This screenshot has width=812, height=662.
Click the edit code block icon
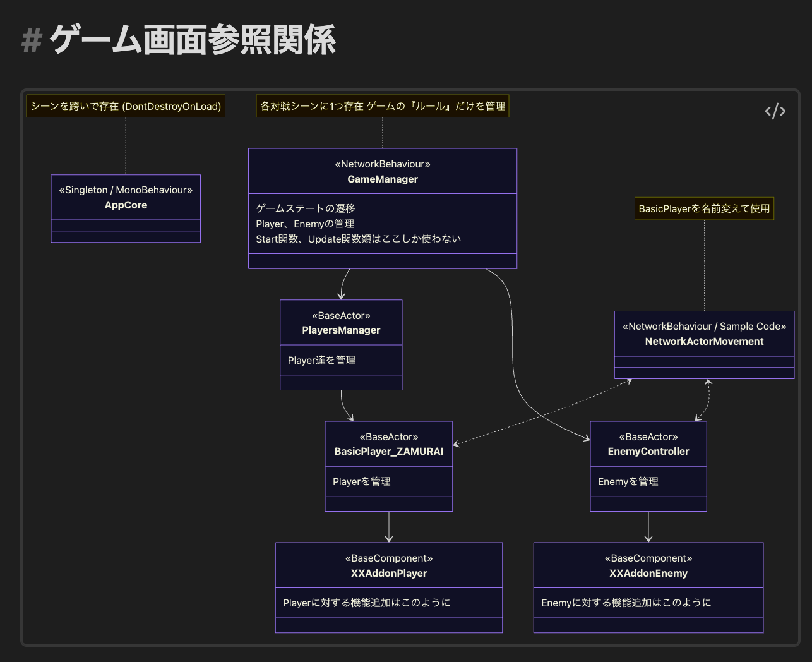(775, 112)
